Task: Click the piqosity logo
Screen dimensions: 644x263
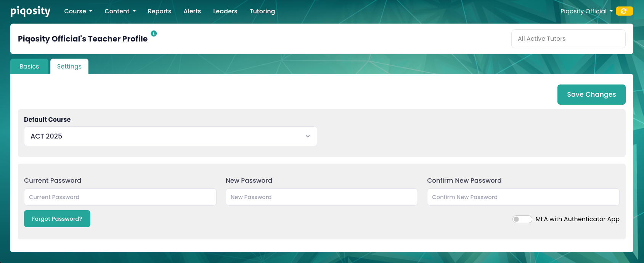Action: tap(31, 11)
